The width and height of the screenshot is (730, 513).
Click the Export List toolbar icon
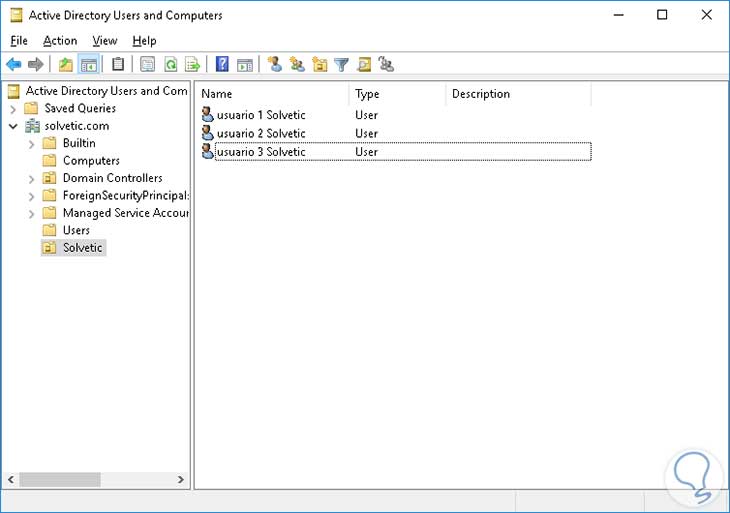click(x=192, y=64)
